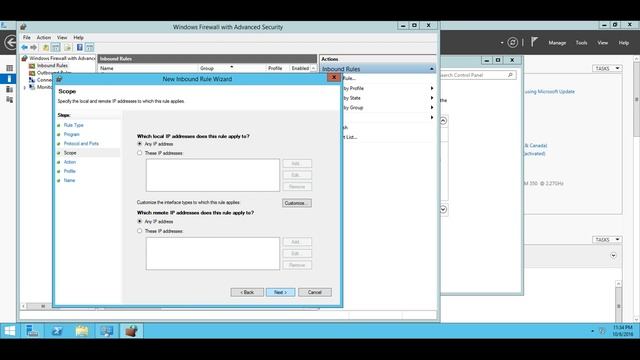Click the Action step in wizard steps
The height and width of the screenshot is (360, 640).
coord(70,162)
